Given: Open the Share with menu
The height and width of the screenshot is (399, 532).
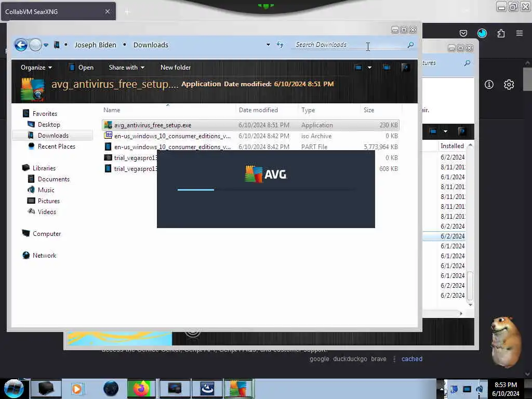Looking at the screenshot, I should coord(127,68).
